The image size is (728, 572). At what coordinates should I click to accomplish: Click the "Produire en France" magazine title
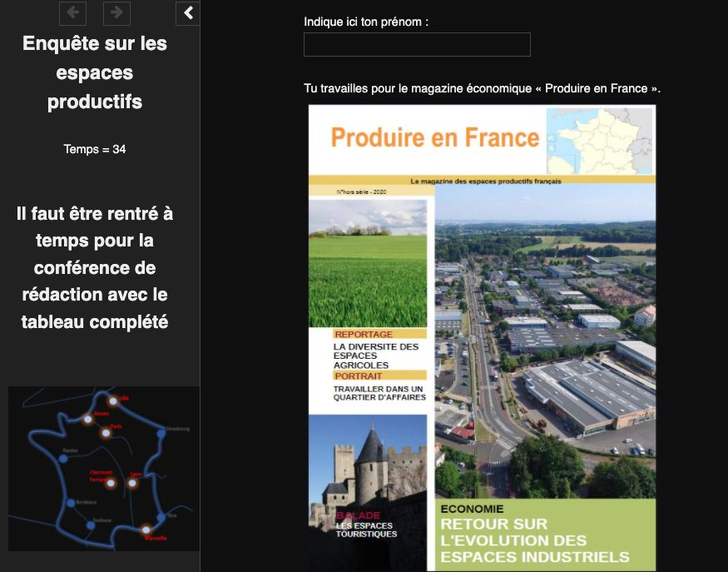pos(434,137)
